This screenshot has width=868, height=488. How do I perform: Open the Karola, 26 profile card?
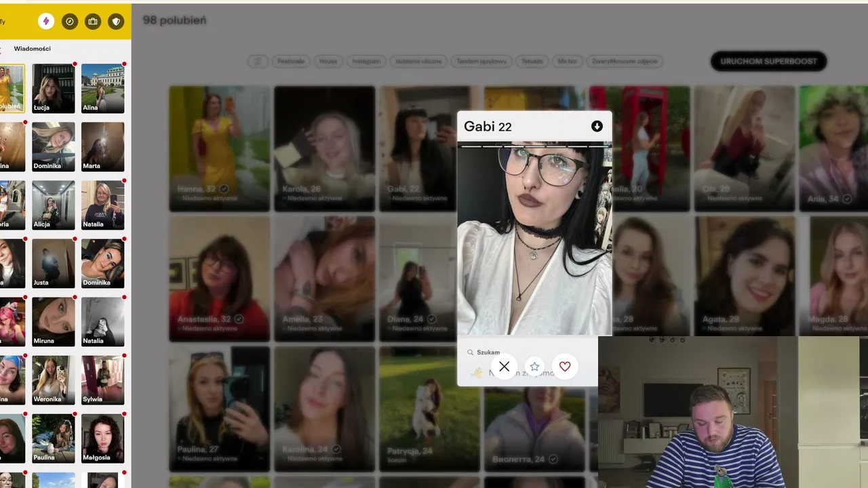pos(325,148)
